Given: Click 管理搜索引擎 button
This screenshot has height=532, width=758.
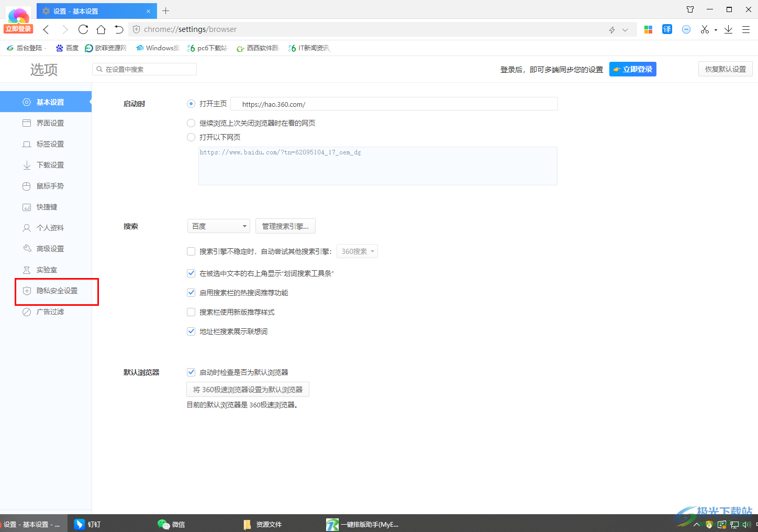Looking at the screenshot, I should [x=285, y=226].
